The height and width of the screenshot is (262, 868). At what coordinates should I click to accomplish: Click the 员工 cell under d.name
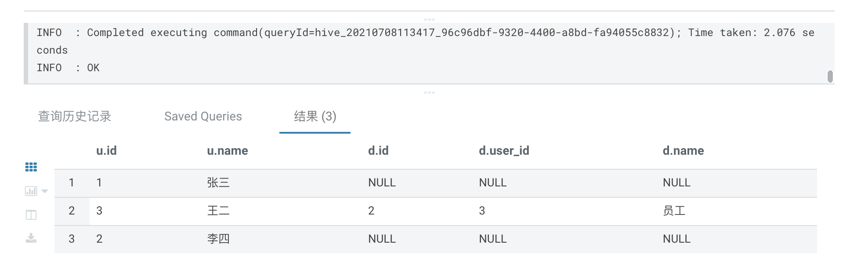coord(674,211)
